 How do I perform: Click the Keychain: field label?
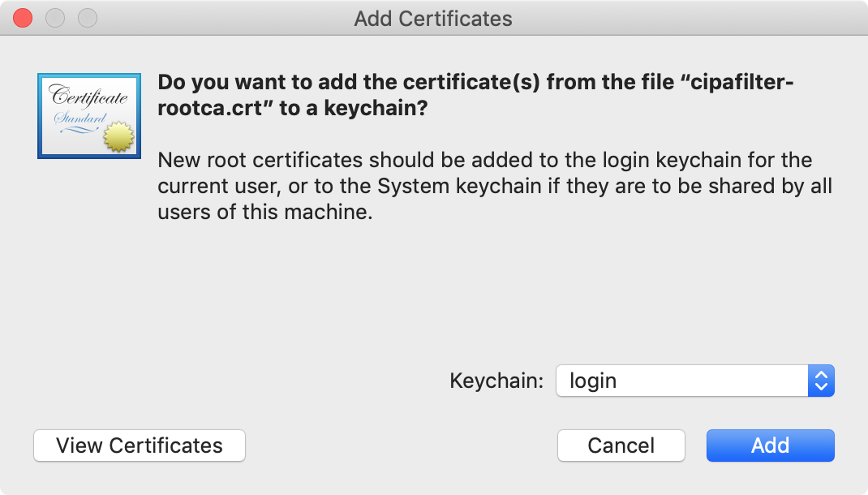pos(496,381)
